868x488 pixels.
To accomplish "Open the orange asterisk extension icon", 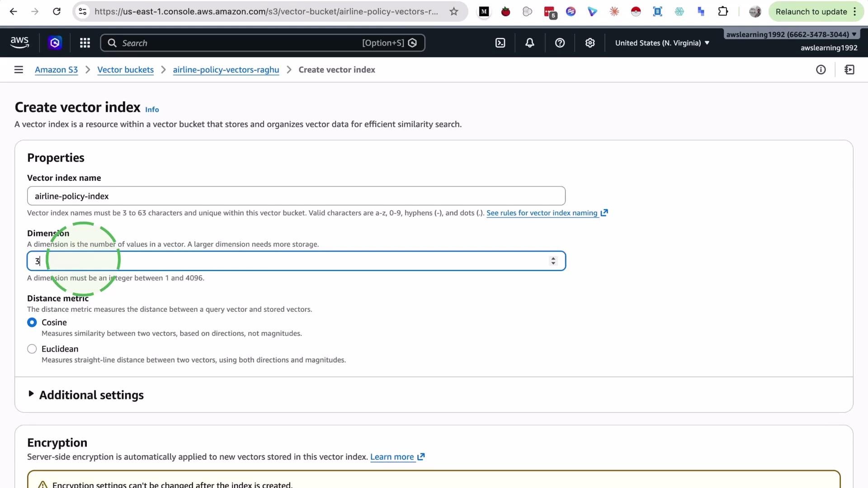I will pos(614,12).
